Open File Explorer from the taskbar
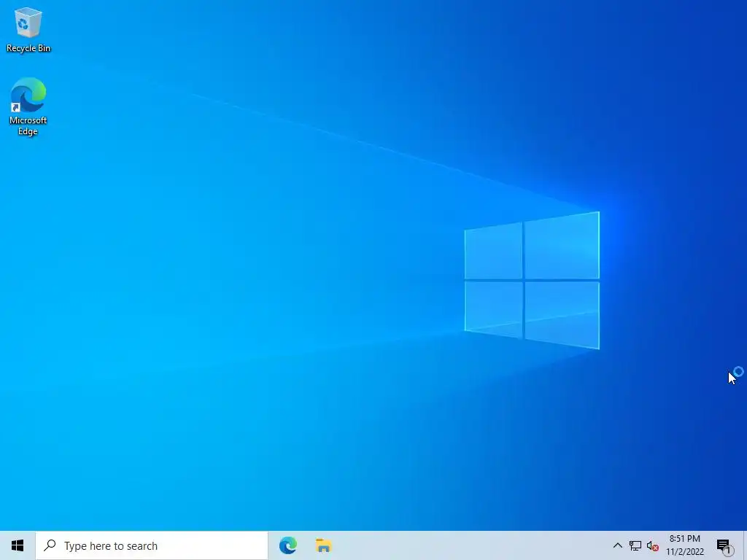 coord(323,545)
